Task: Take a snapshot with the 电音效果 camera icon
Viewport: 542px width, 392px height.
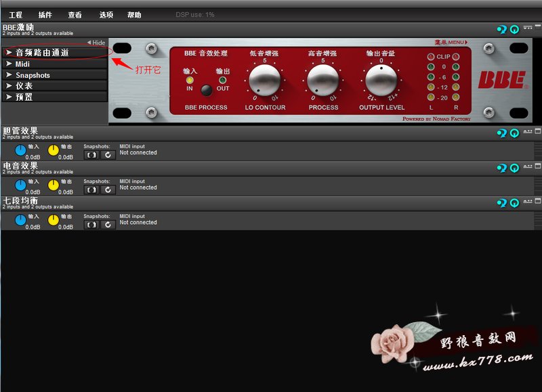Action: tap(91, 190)
